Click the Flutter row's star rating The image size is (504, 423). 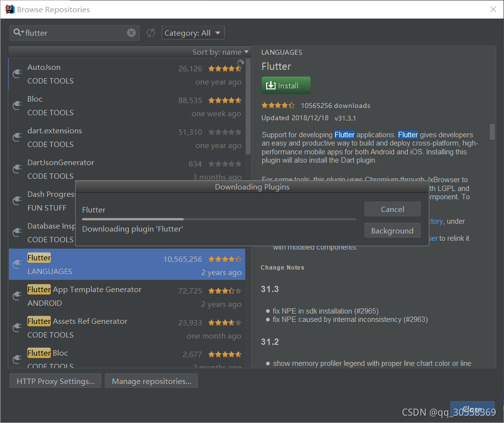pyautogui.click(x=225, y=259)
